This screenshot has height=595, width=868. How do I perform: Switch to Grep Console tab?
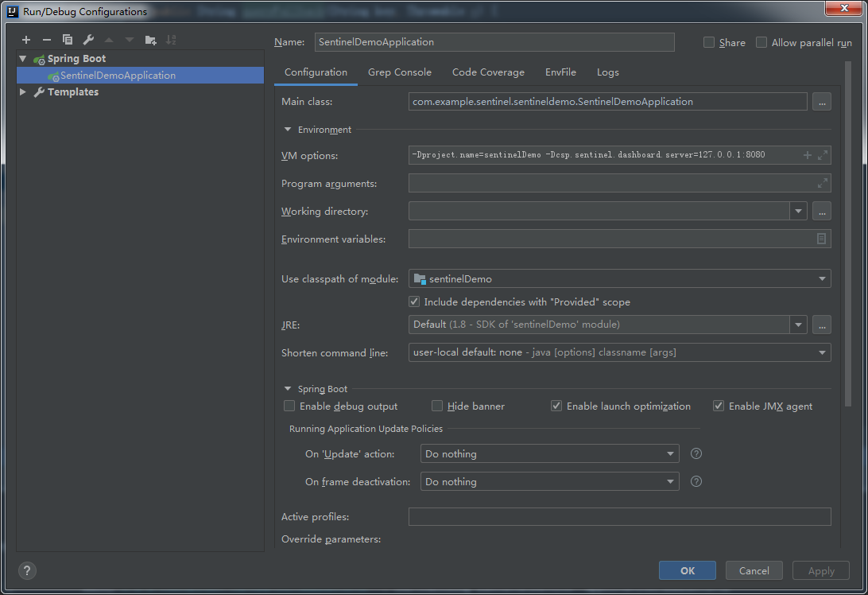(400, 72)
